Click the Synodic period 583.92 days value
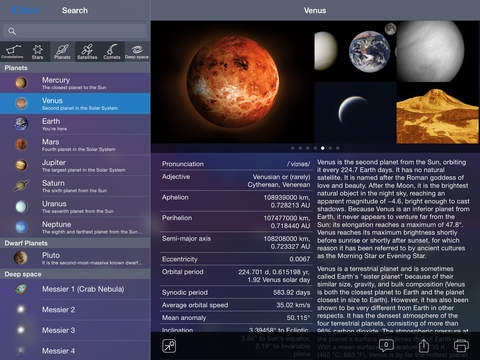Screen dimensions: 480x360 291,292
